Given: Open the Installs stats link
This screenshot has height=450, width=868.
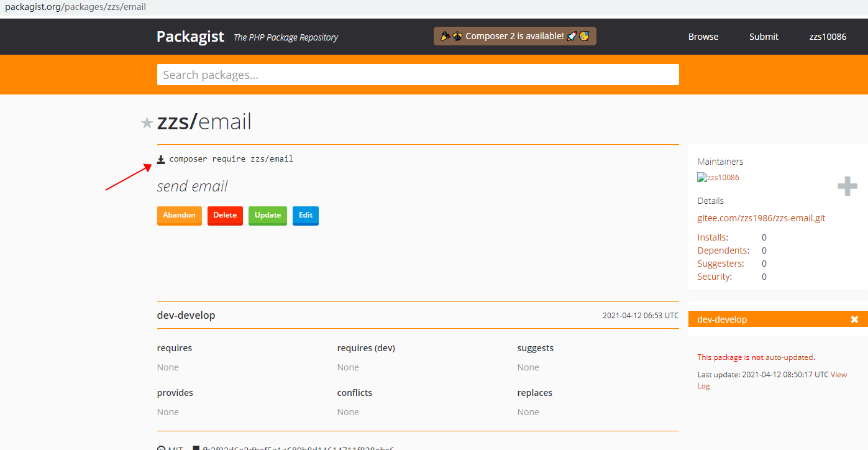Looking at the screenshot, I should 713,237.
